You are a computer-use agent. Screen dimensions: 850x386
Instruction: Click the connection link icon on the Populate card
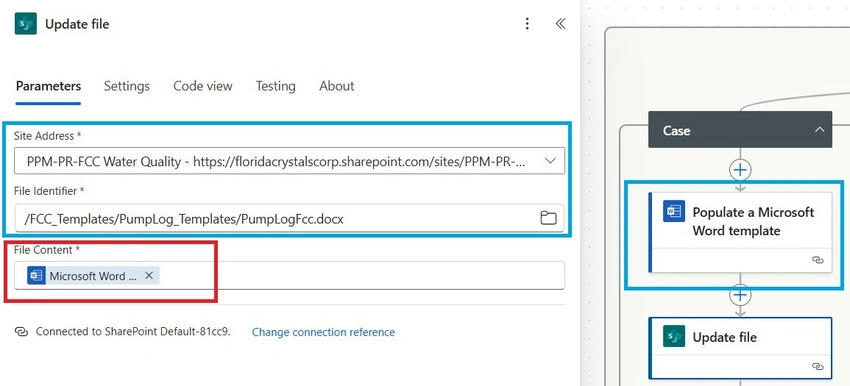817,260
